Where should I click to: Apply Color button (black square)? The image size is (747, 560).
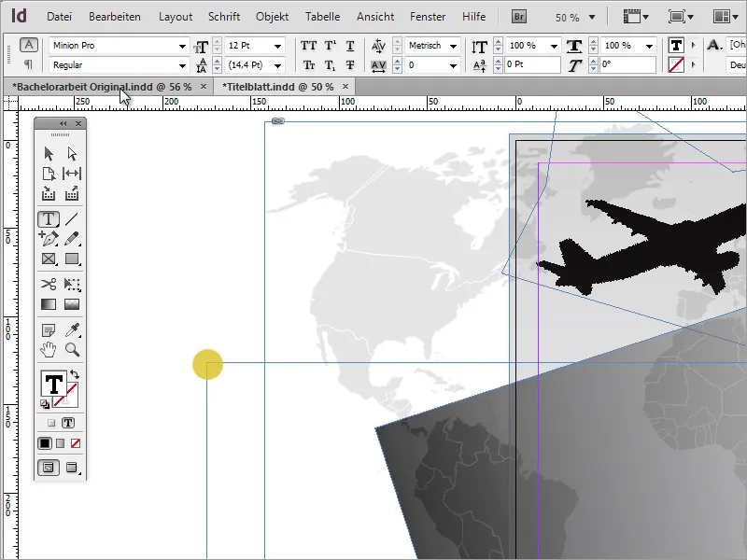[45, 443]
